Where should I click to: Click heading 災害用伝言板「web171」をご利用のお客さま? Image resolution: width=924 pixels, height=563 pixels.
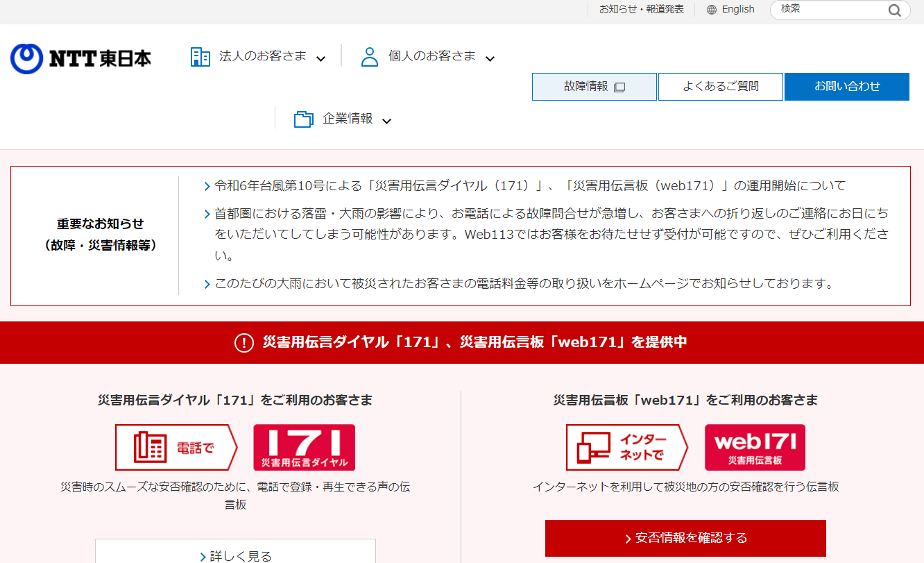[x=685, y=401]
